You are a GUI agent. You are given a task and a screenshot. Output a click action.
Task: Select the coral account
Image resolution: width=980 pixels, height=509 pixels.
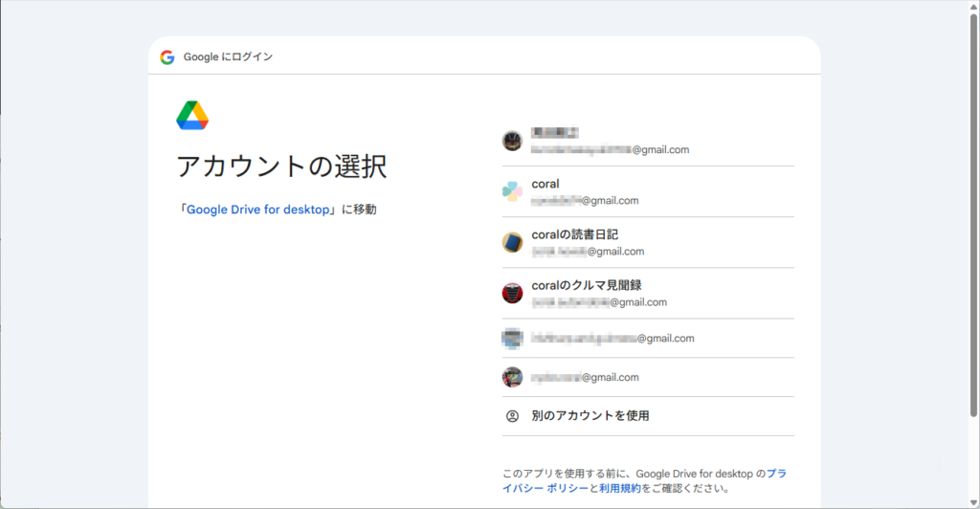click(x=648, y=191)
